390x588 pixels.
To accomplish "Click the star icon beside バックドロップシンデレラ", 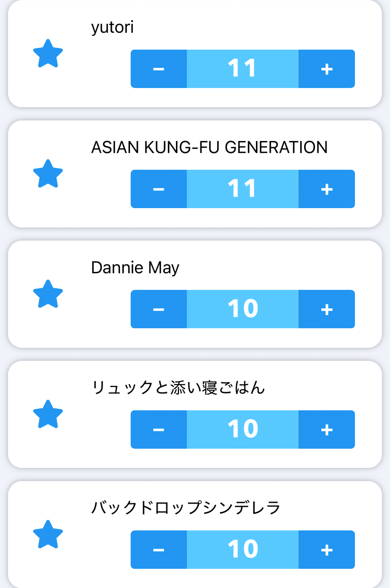I will click(48, 534).
